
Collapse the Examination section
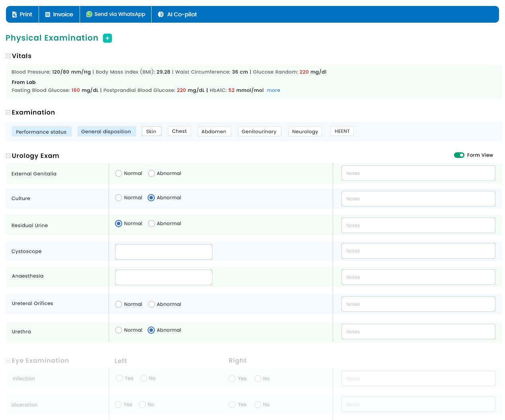click(8, 113)
